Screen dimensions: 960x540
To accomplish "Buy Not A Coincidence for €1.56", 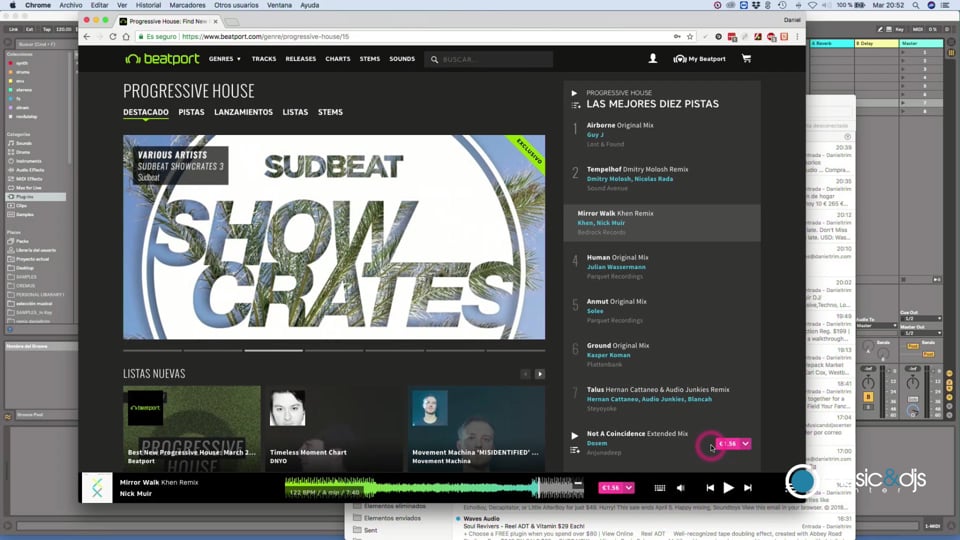I will click(728, 444).
